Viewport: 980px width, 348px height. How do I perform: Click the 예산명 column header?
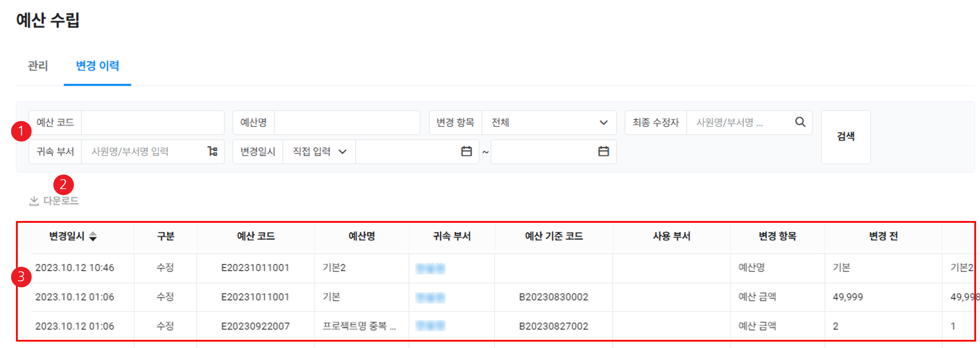click(361, 236)
